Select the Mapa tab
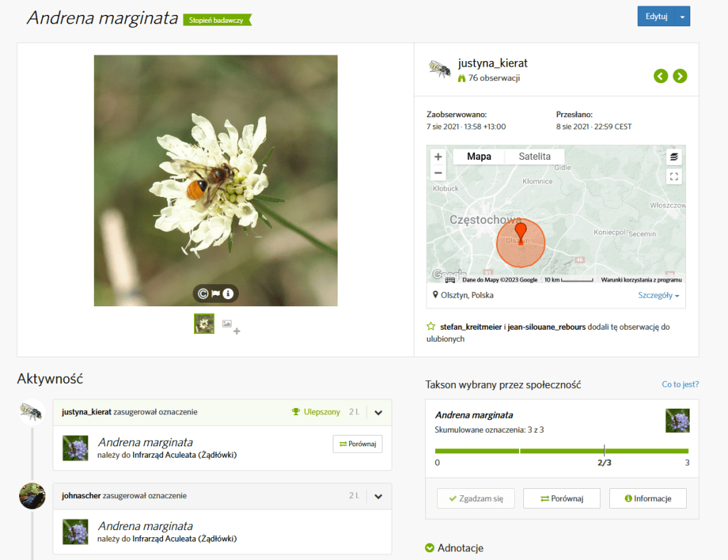 click(x=478, y=156)
